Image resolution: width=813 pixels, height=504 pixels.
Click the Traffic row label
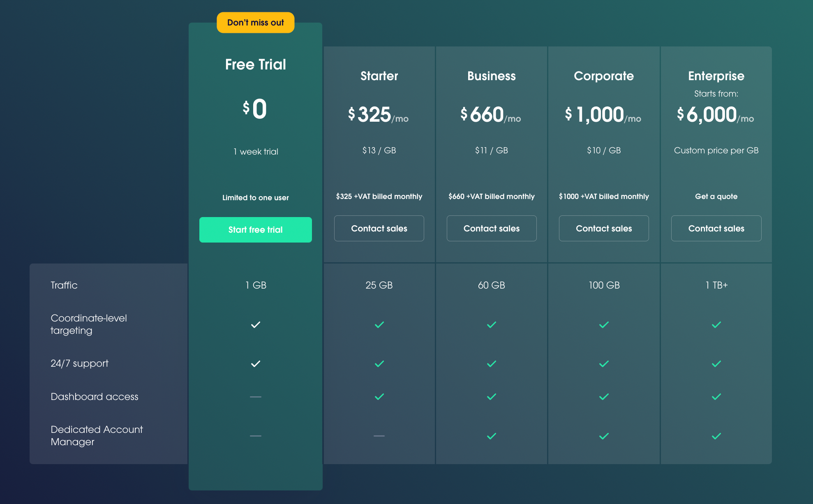coord(64,285)
